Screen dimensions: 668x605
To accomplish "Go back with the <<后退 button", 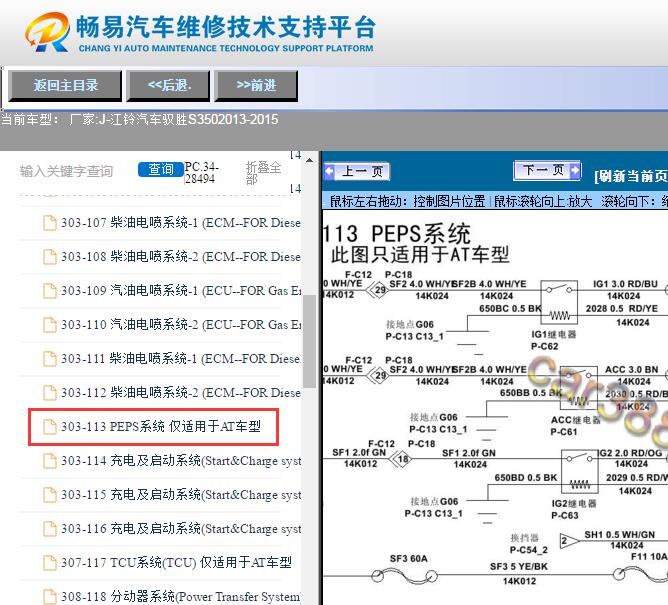I will tap(169, 86).
